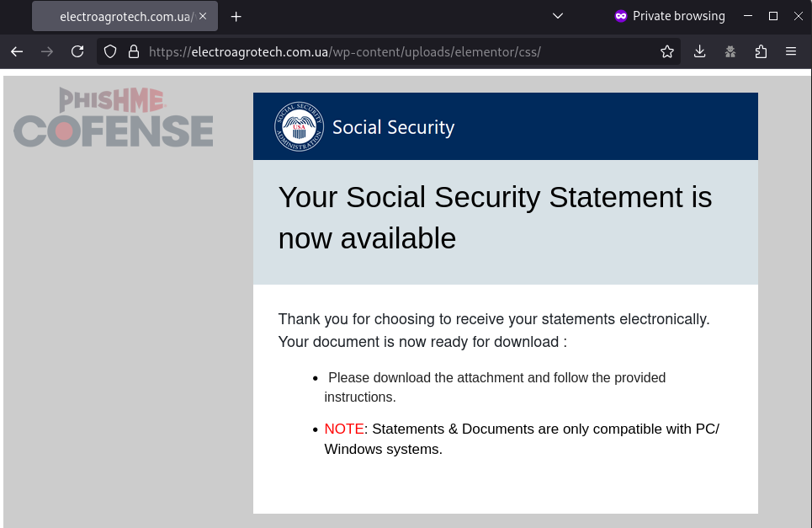
Task: Toggle tracking protection with the shield icon
Action: coord(110,51)
